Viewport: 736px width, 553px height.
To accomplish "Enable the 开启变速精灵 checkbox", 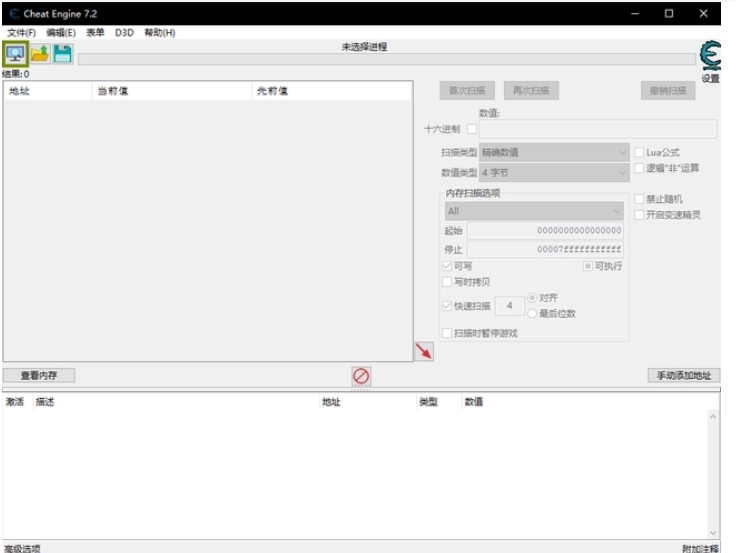I will [x=639, y=215].
